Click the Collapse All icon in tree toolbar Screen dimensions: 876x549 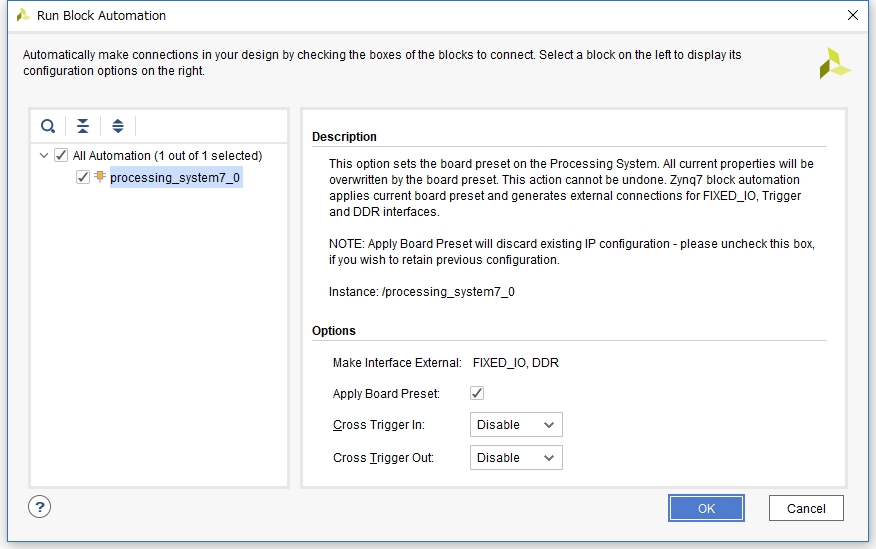83,126
